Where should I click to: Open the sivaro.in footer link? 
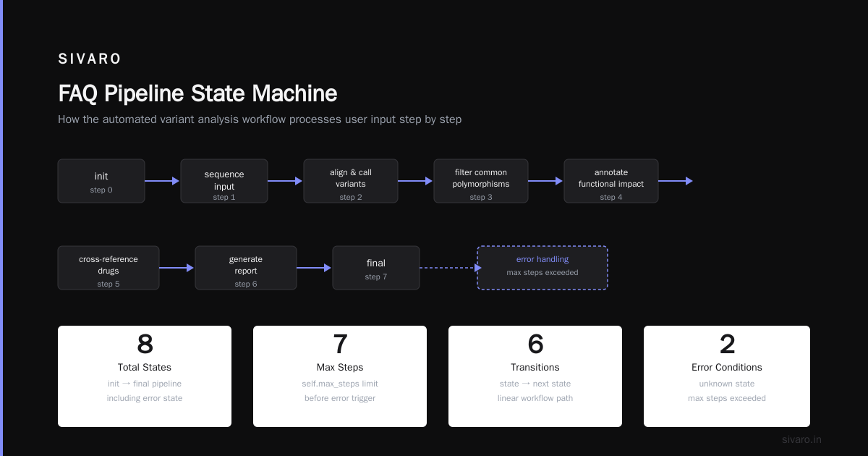coord(801,439)
